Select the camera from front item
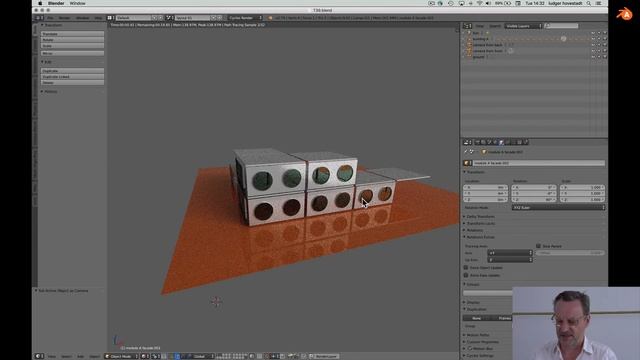The height and width of the screenshot is (360, 640). tap(487, 51)
